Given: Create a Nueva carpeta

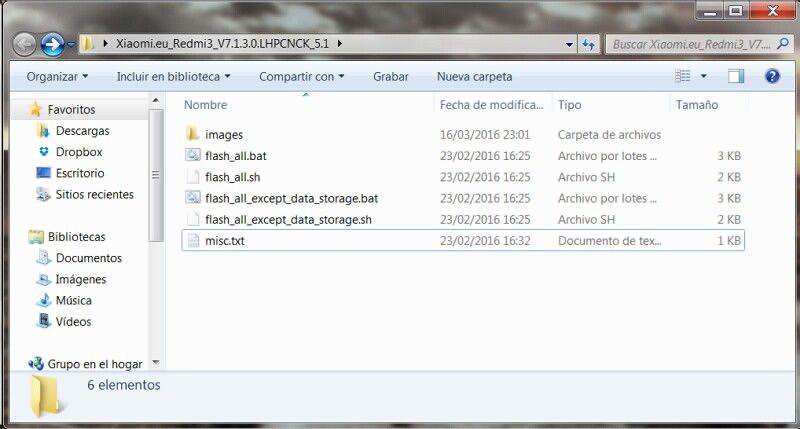Looking at the screenshot, I should click(x=474, y=77).
